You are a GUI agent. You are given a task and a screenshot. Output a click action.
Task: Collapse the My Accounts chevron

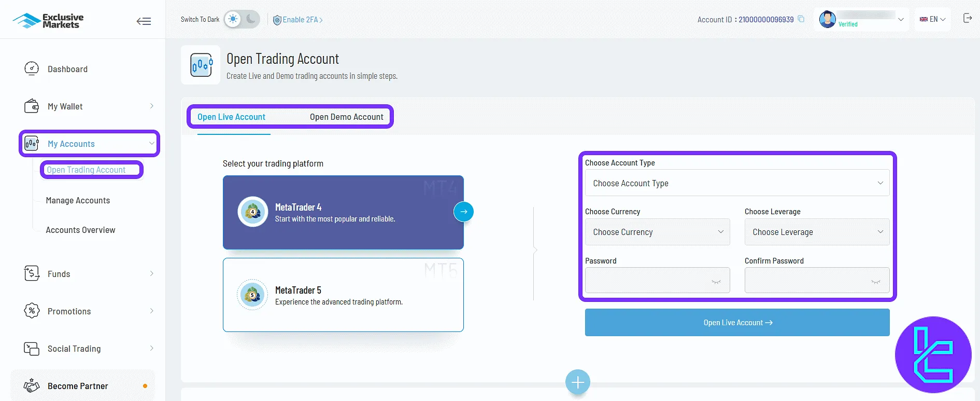(151, 143)
